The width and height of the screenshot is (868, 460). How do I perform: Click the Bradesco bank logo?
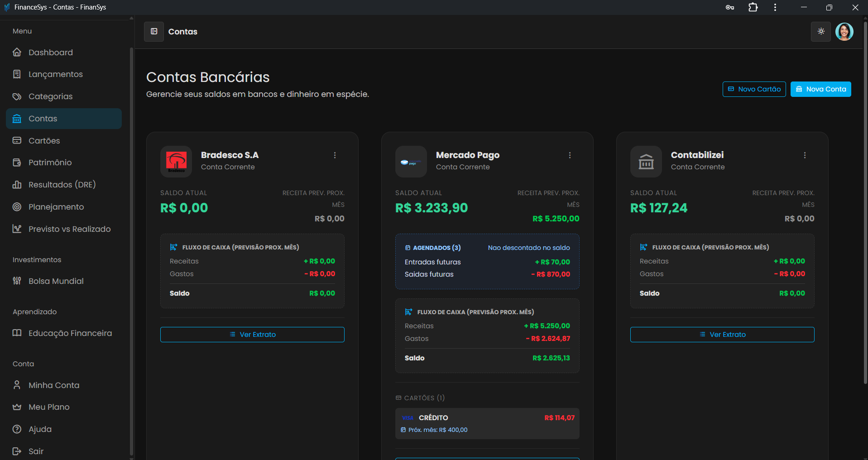pyautogui.click(x=176, y=162)
